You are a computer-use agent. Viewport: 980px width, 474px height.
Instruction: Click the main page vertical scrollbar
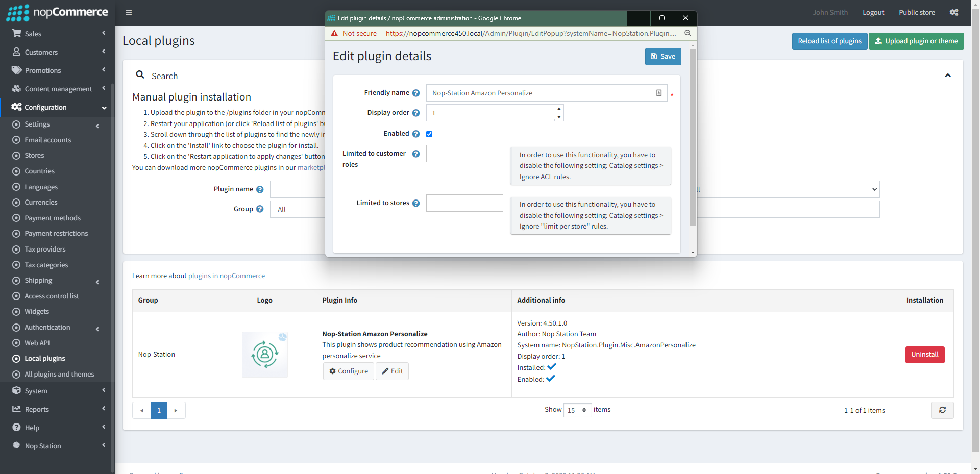975,230
